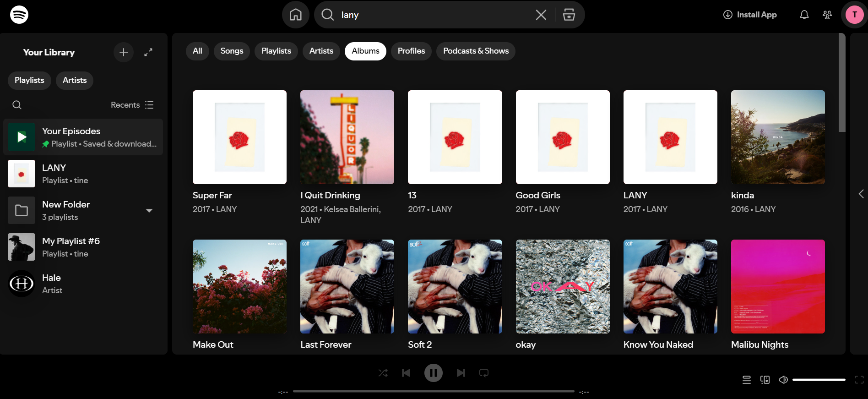The image size is (868, 399).
Task: Open the Super Far album cover
Action: pos(239,137)
